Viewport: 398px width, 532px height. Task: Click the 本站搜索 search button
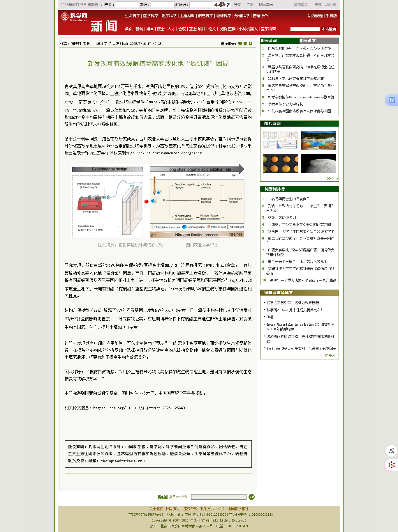(x=329, y=29)
